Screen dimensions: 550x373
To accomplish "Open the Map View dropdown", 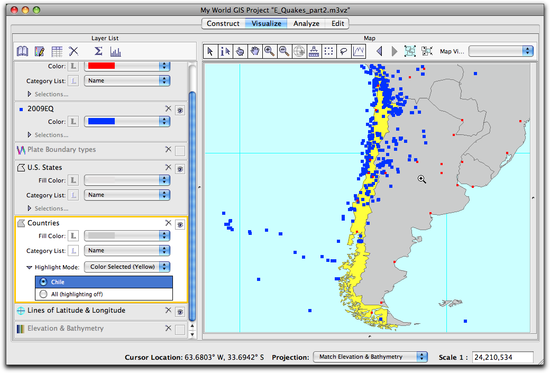I will coord(501,51).
